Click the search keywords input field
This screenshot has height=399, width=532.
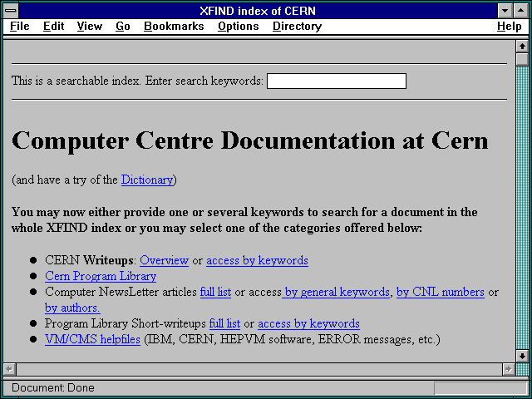tap(336, 81)
